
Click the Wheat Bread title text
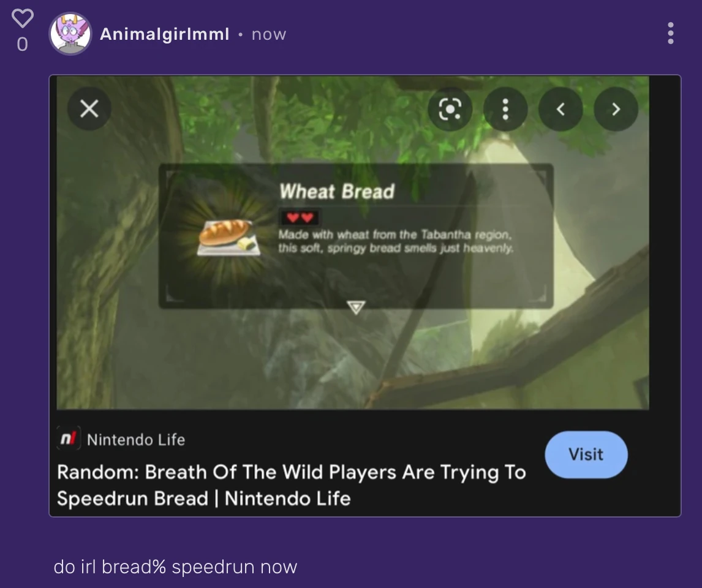point(337,192)
